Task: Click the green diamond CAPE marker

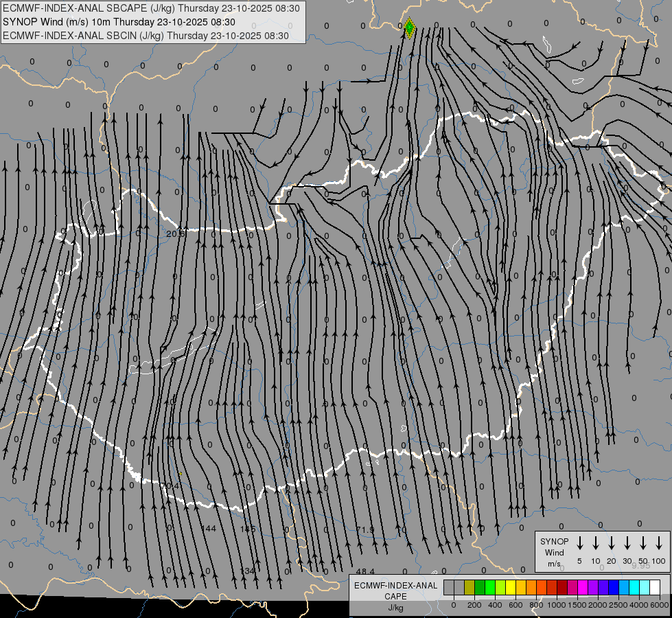Action: [409, 29]
